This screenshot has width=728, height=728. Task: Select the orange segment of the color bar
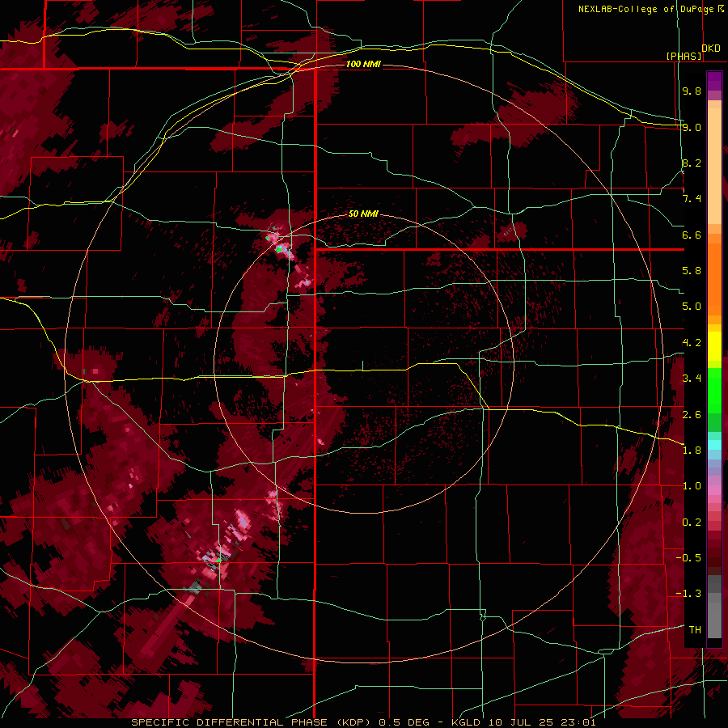coord(714,280)
